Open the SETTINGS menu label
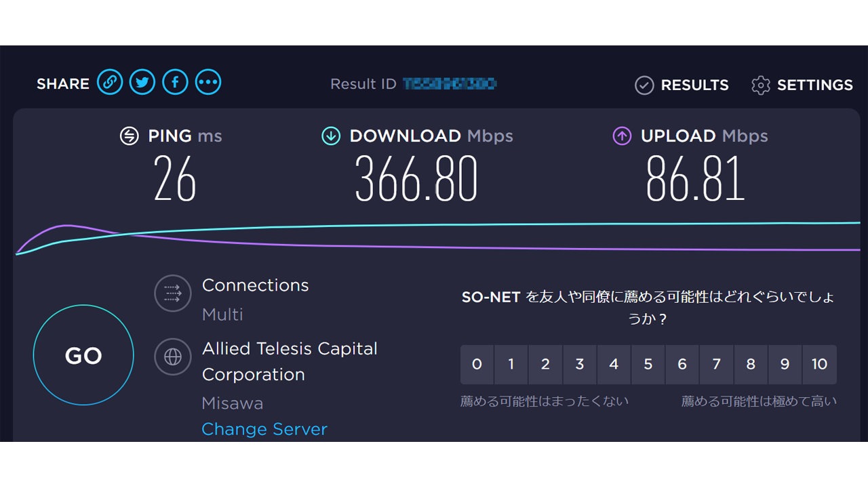868x488 pixels. point(814,85)
